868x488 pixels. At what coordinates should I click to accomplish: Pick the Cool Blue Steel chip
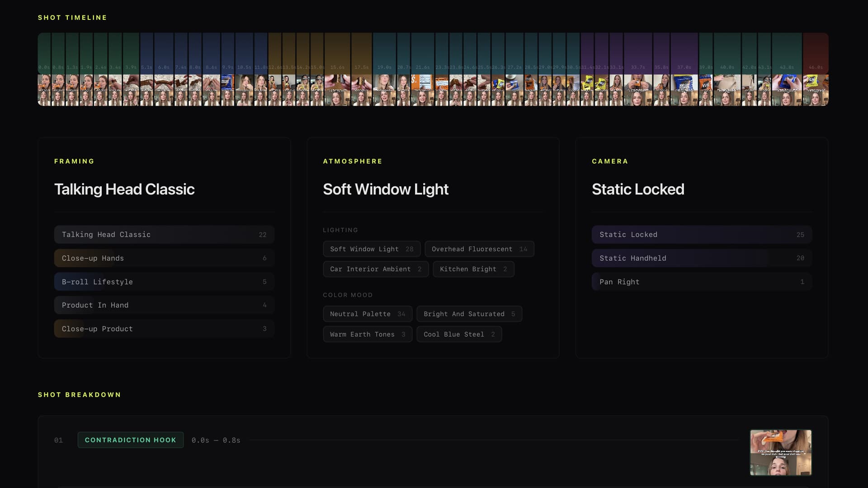point(459,334)
